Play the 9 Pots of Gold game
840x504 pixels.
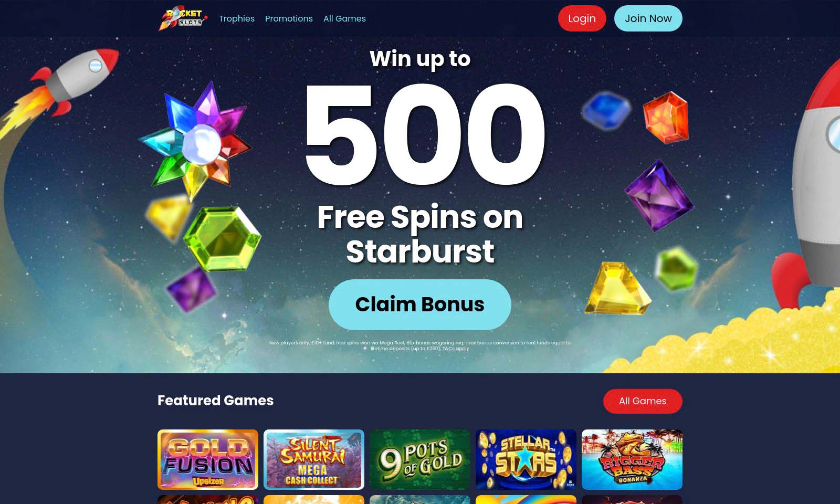pos(420,459)
